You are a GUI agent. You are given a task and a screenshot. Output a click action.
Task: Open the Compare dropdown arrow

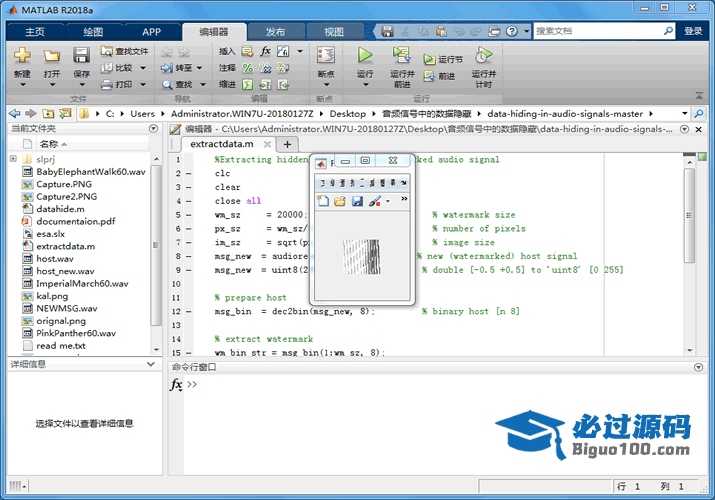pos(143,68)
